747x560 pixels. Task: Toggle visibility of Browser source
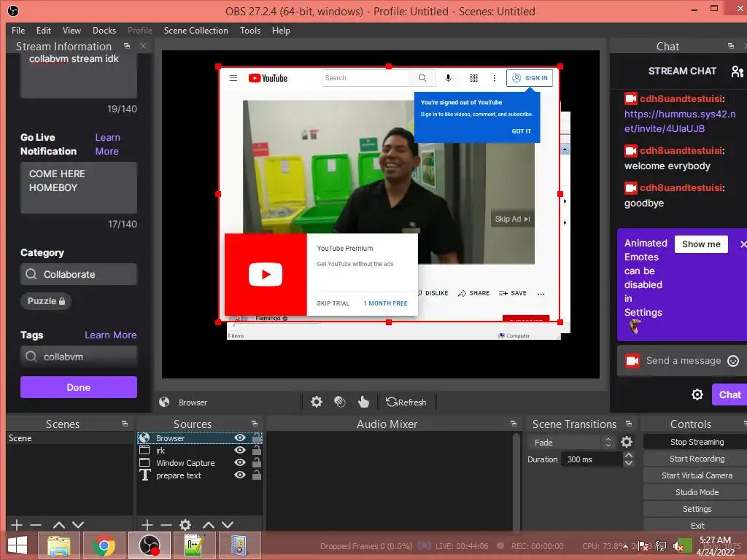point(239,437)
